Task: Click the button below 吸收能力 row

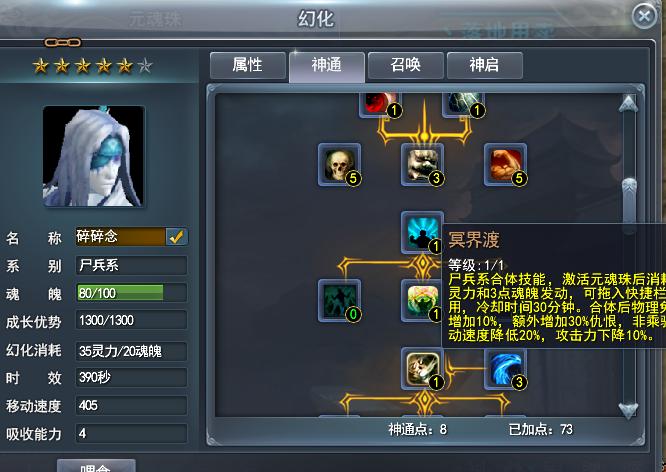Action: [96, 466]
